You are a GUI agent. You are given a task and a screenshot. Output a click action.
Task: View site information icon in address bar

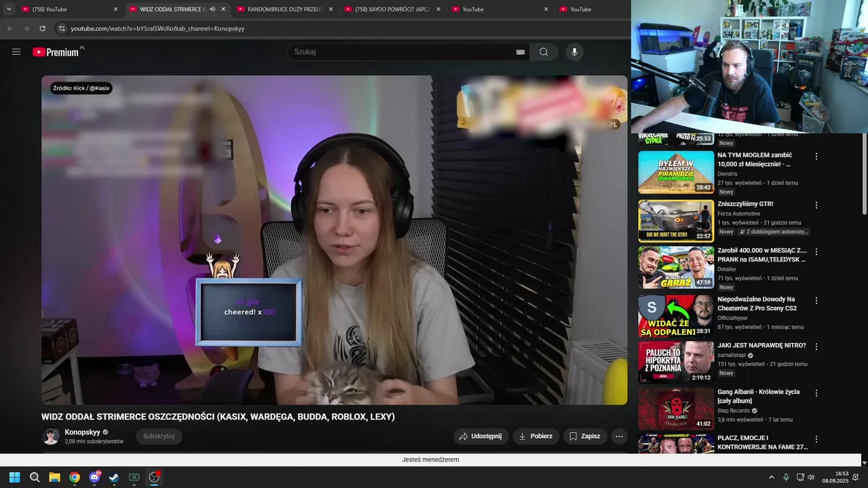[x=62, y=28]
